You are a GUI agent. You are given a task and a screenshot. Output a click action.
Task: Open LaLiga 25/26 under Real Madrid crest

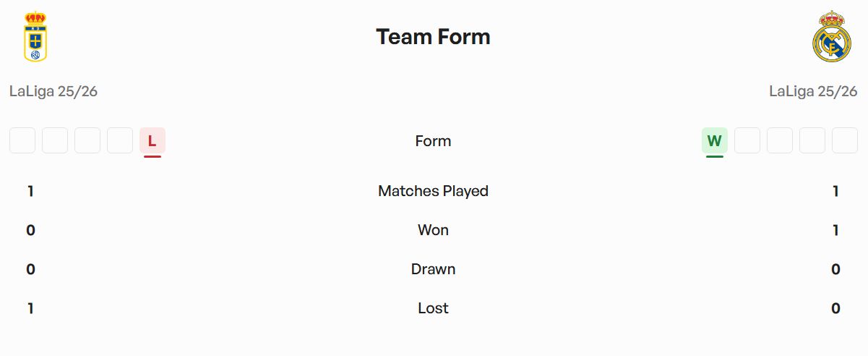[813, 92]
